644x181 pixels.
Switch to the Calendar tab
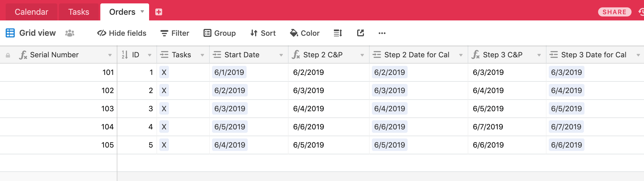point(31,12)
